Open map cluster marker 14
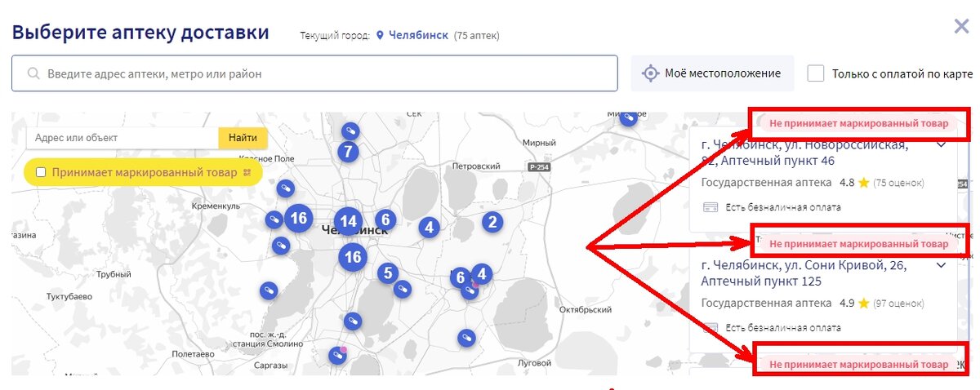Screen dimensions: 980x390 click(348, 221)
